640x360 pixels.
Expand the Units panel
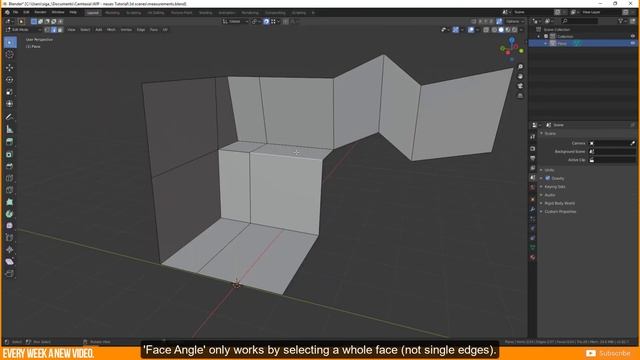tap(549, 170)
